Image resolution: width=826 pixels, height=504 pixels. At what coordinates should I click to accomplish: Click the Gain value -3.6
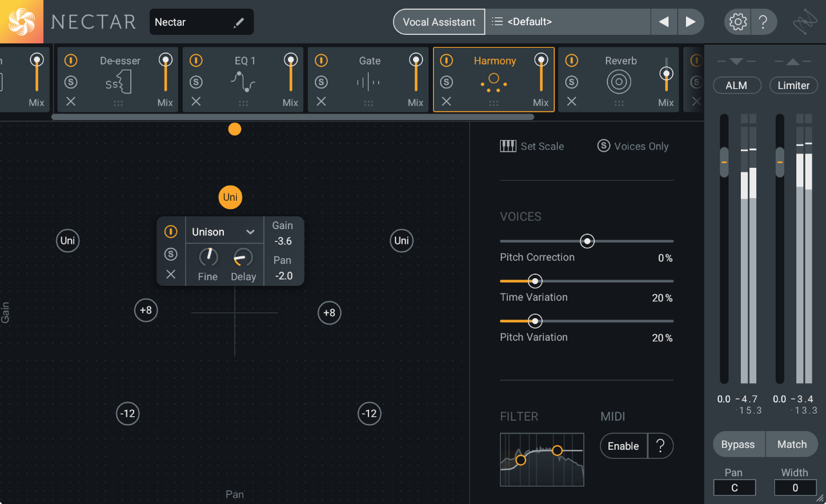click(x=283, y=241)
